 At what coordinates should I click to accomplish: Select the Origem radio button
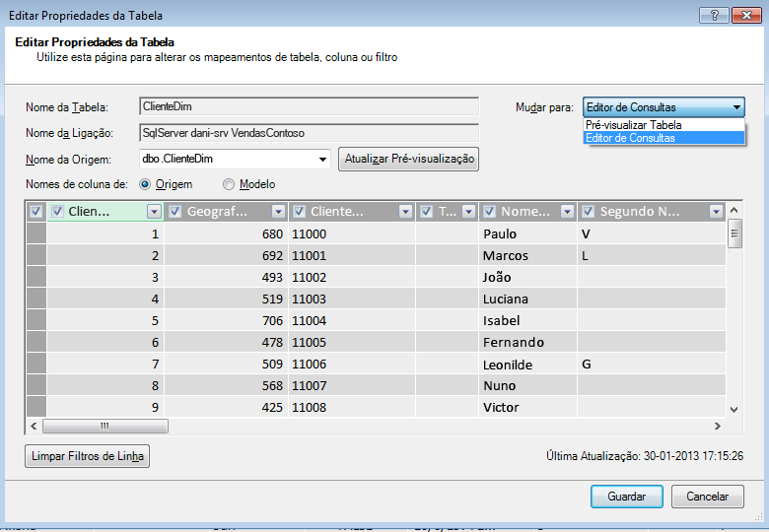point(145,184)
